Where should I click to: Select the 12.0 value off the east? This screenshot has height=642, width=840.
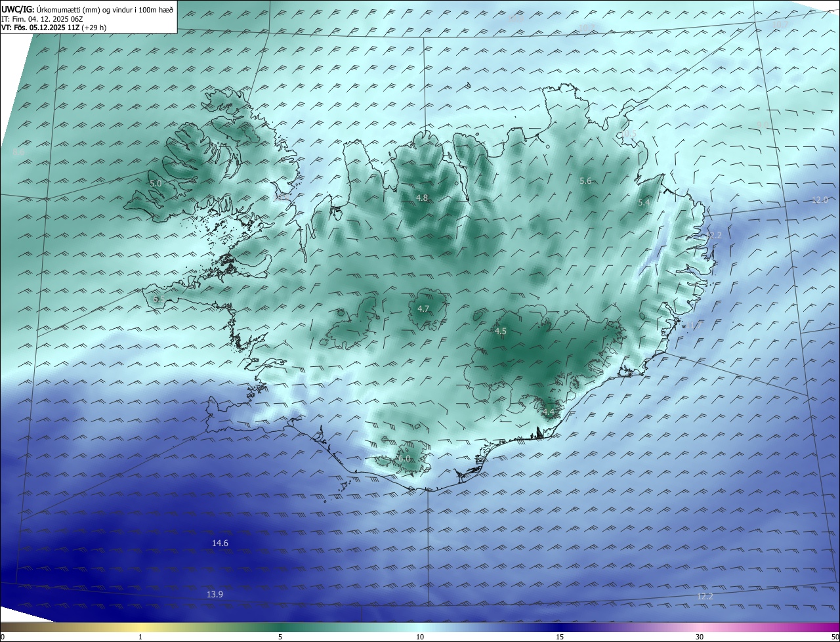[820, 200]
